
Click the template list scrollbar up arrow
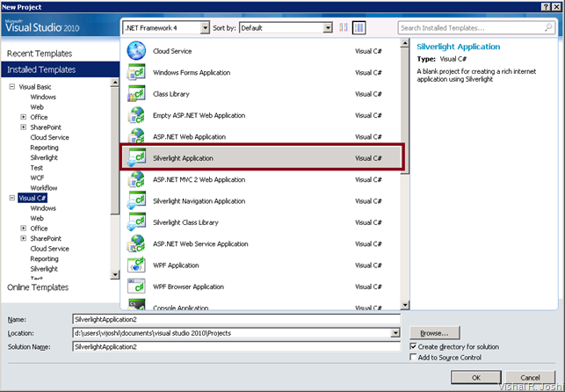(405, 43)
